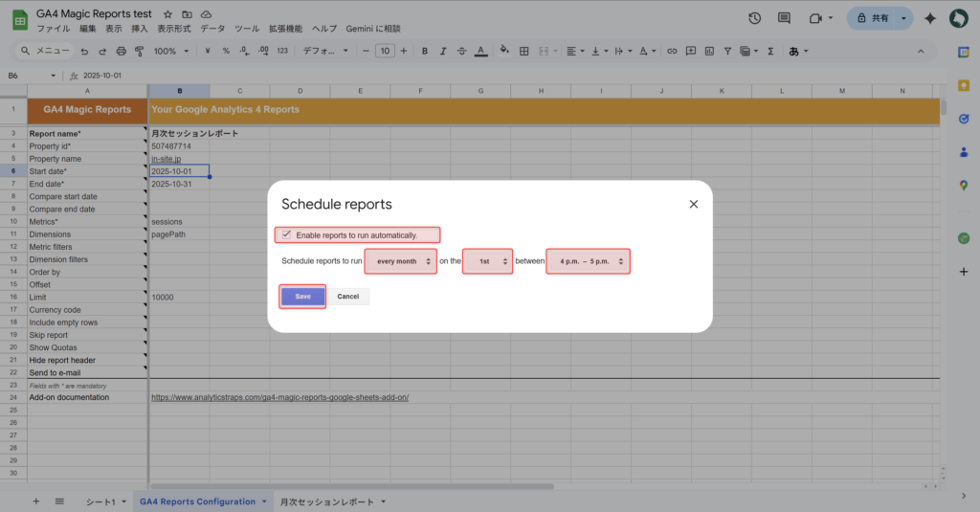Open the GA4 Reports Configuration tab arrow
This screenshot has height=512, width=980.
click(x=264, y=502)
